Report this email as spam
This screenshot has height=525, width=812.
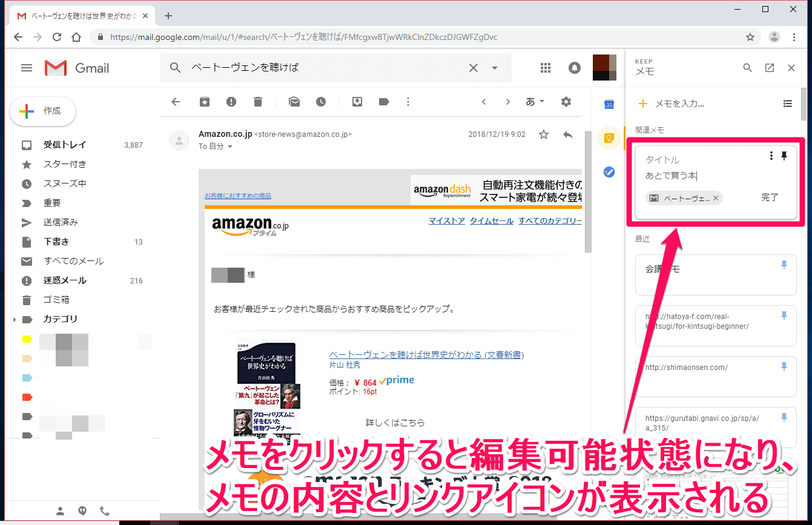(x=231, y=102)
